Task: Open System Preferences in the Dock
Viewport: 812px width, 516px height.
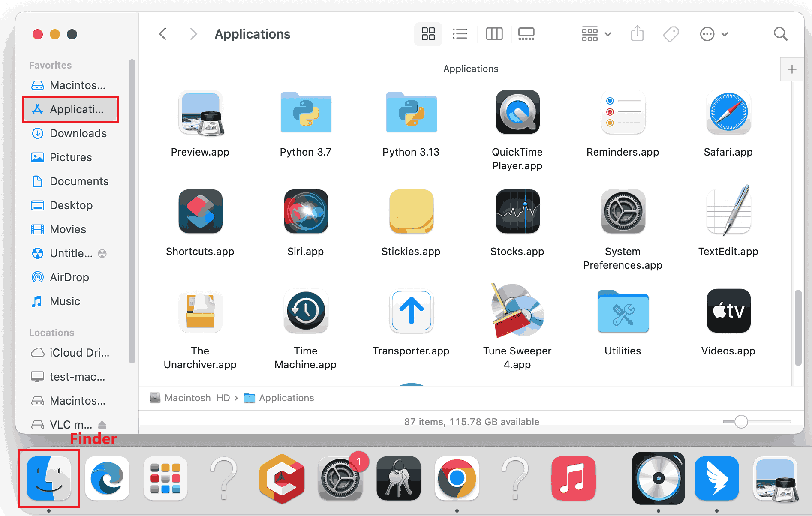Action: pos(340,478)
